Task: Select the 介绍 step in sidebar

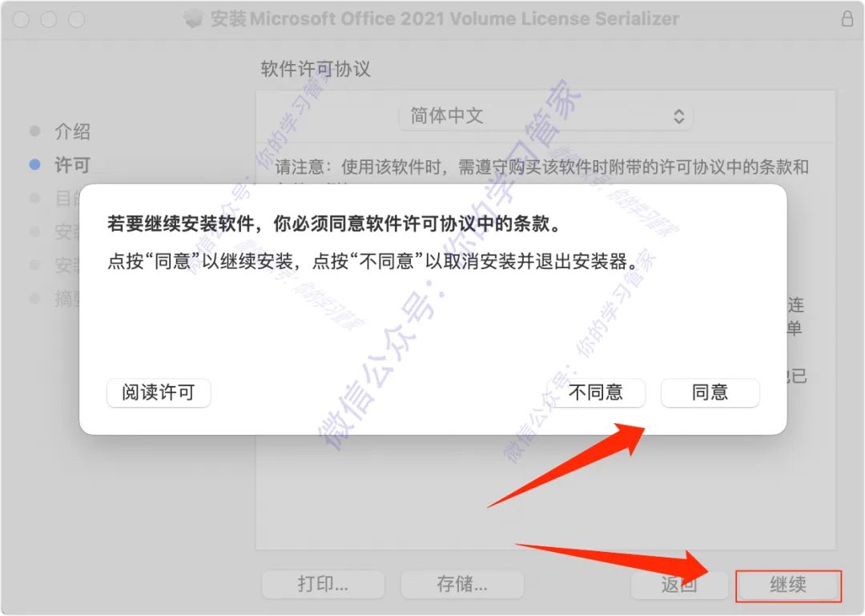Action: click(x=72, y=131)
